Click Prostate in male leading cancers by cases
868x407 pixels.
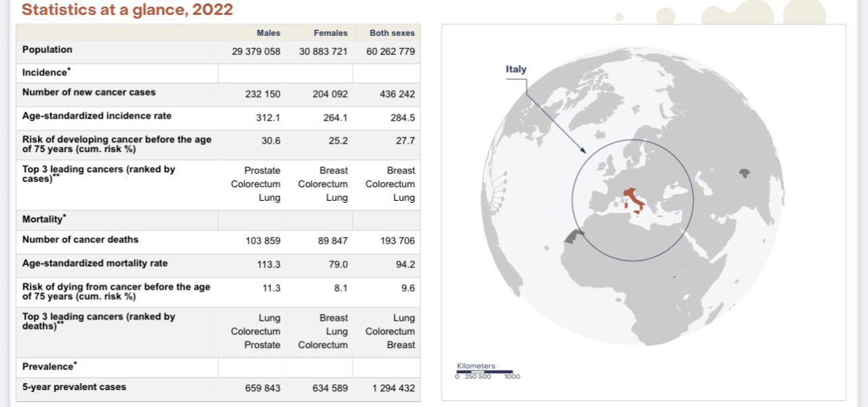[x=262, y=170]
